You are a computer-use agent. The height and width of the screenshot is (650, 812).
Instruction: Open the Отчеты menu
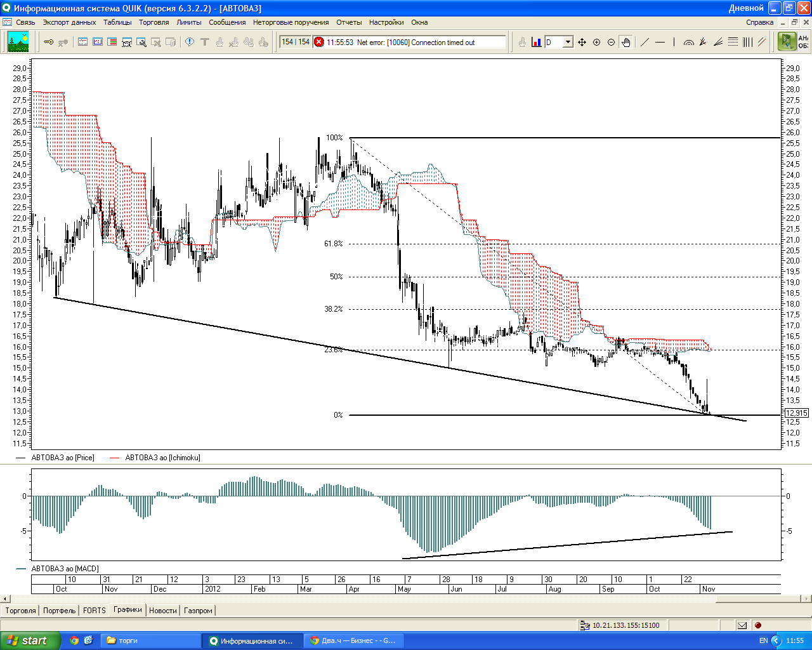[x=349, y=22]
